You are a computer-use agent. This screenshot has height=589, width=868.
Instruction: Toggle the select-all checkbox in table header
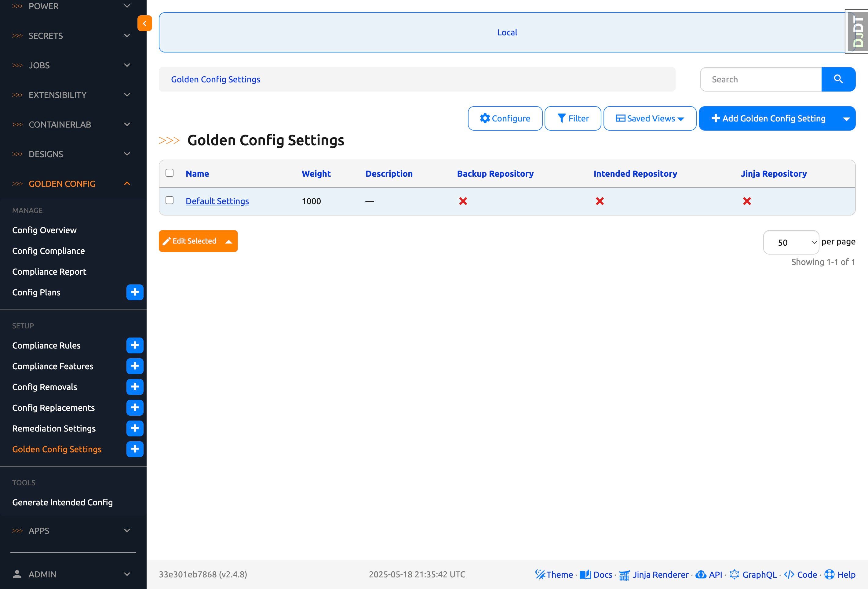click(170, 173)
